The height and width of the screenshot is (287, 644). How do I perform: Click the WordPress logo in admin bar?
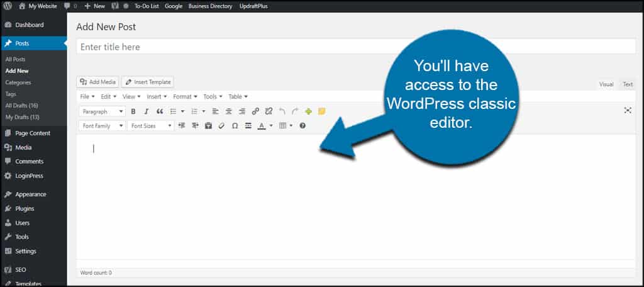[x=8, y=6]
